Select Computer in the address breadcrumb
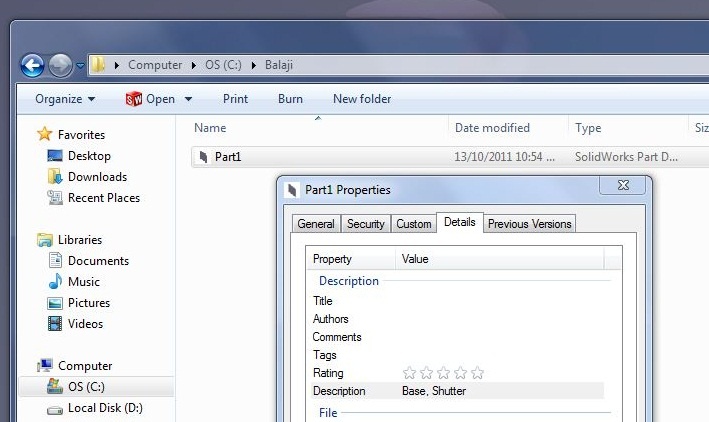 click(x=155, y=65)
